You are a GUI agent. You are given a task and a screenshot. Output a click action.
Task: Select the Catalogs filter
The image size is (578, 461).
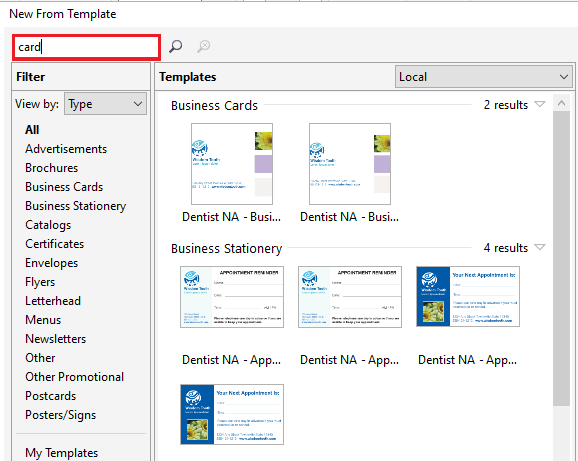pyautogui.click(x=48, y=225)
